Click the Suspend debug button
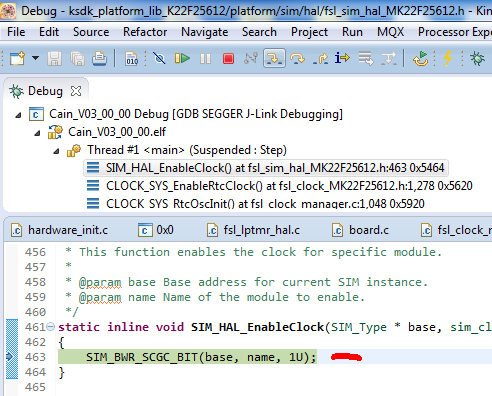The image size is (492, 396). point(205,59)
